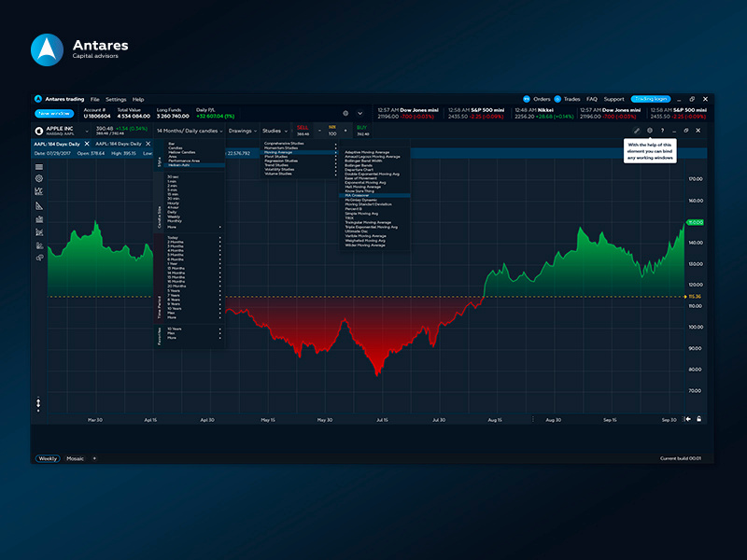747x560 pixels.
Task: Close the first AAPL 184 Days tab
Action: click(x=87, y=144)
